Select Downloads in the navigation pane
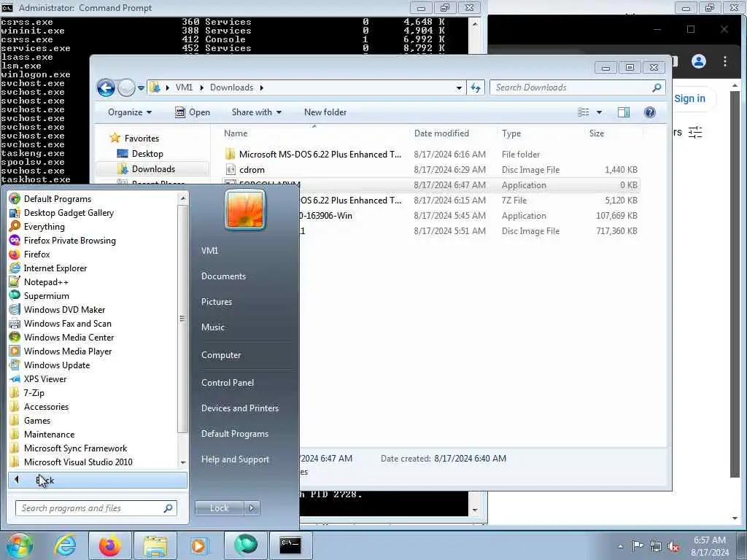The image size is (747, 560). tap(153, 169)
